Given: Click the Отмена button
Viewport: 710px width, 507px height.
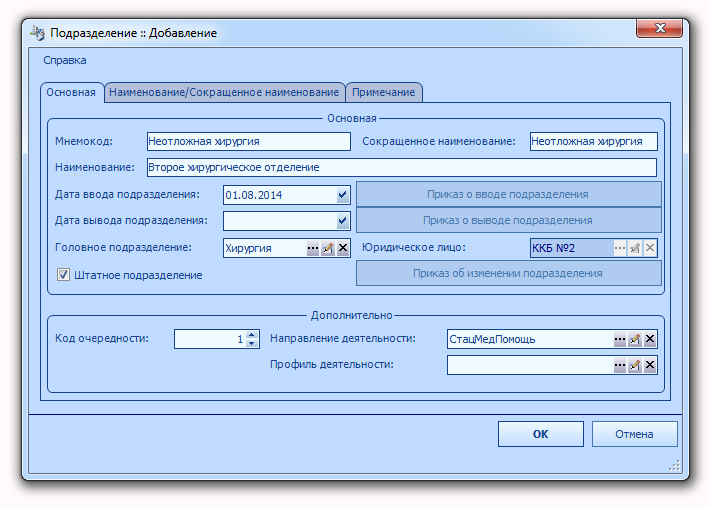Looking at the screenshot, I should [x=634, y=434].
